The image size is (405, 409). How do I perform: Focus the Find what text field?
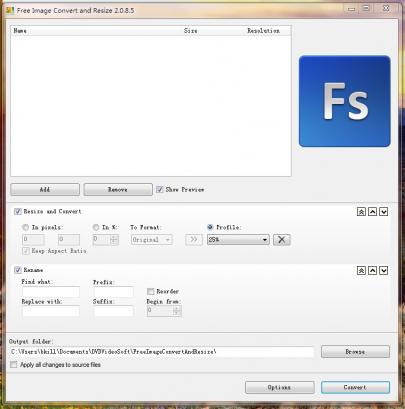click(x=51, y=292)
